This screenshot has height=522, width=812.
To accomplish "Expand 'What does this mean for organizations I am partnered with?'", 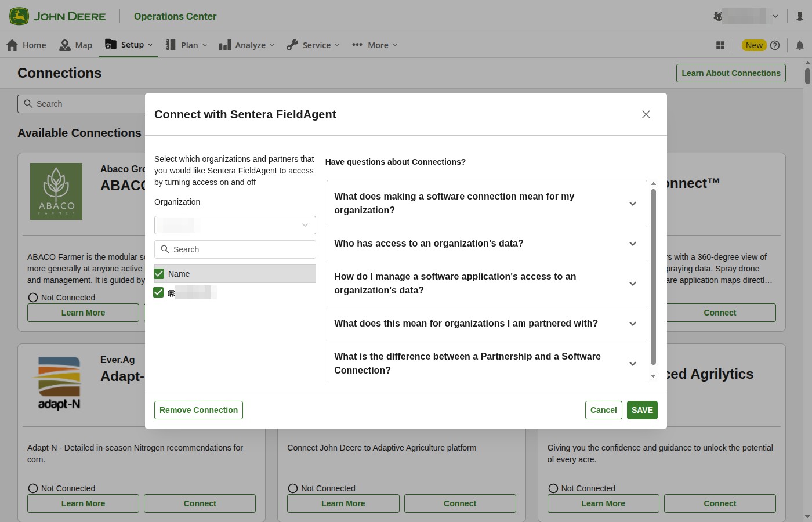I will (x=487, y=324).
